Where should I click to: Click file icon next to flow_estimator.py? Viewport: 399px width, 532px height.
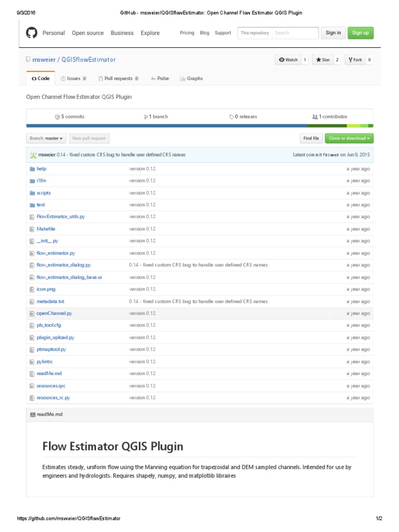[x=32, y=253]
